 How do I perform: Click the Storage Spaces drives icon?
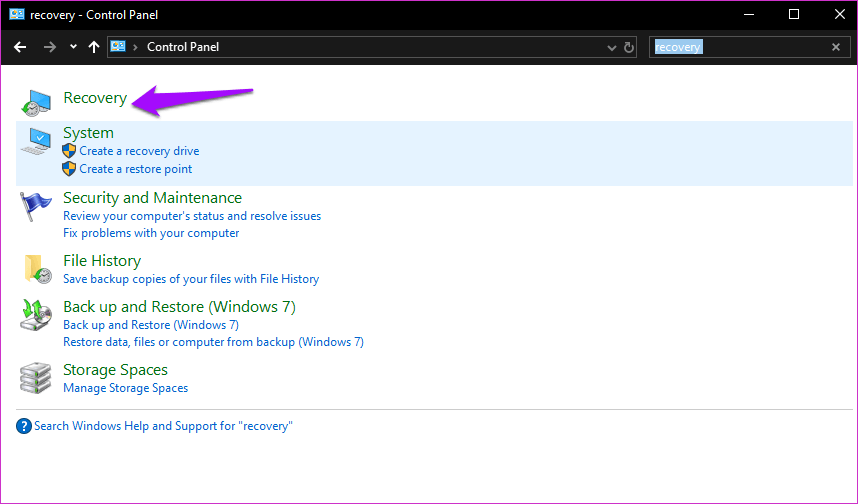36,378
